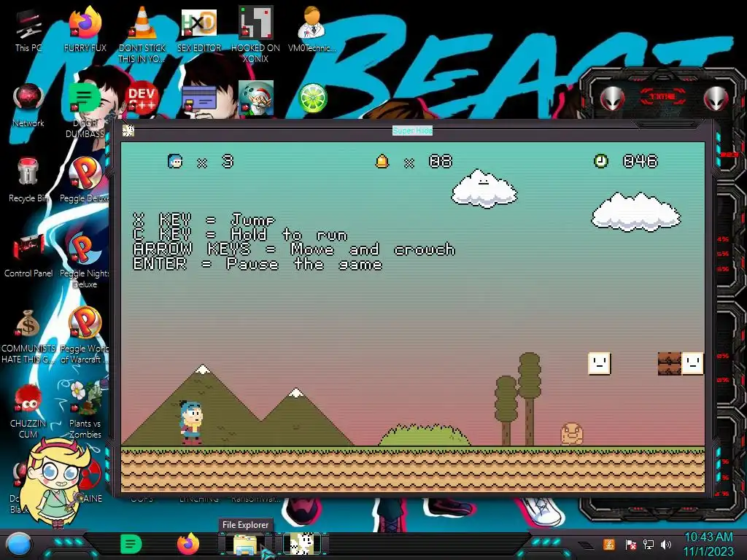Click the smiling cloud in the game sky

coord(484,189)
